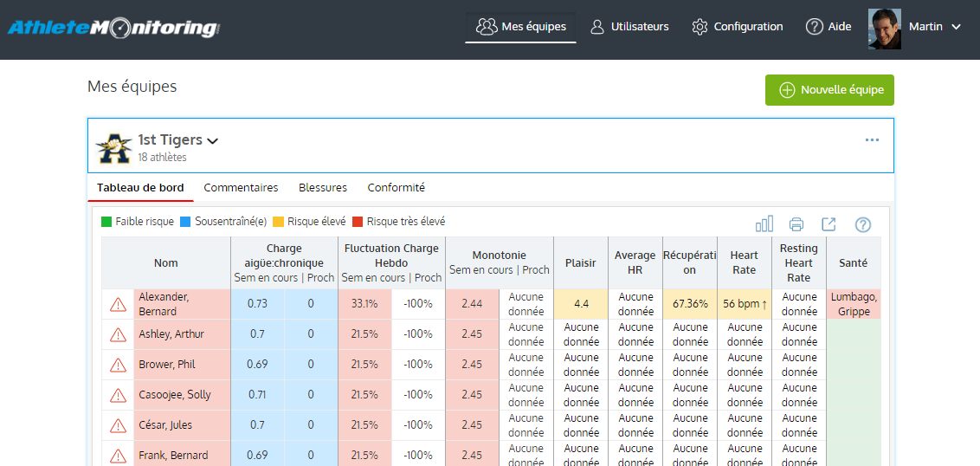This screenshot has width=980, height=466.
Task: Click the 0.71 charge value for Casoojee
Action: pyautogui.click(x=257, y=395)
